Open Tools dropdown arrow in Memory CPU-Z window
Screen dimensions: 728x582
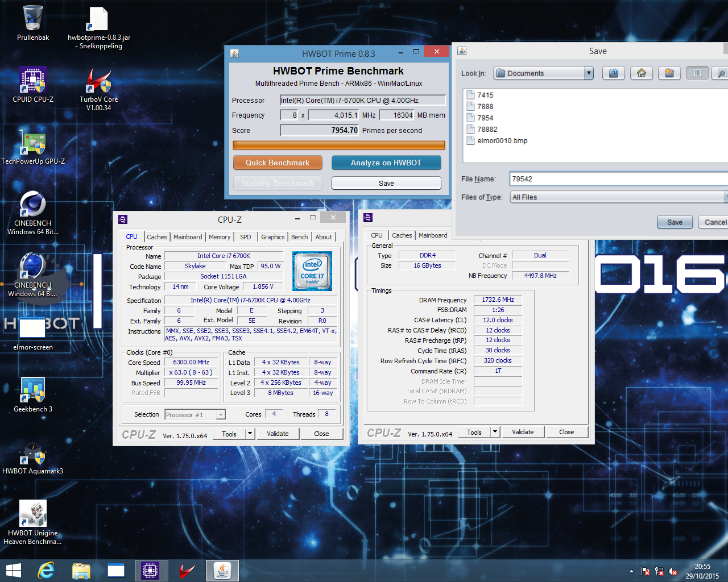point(495,432)
